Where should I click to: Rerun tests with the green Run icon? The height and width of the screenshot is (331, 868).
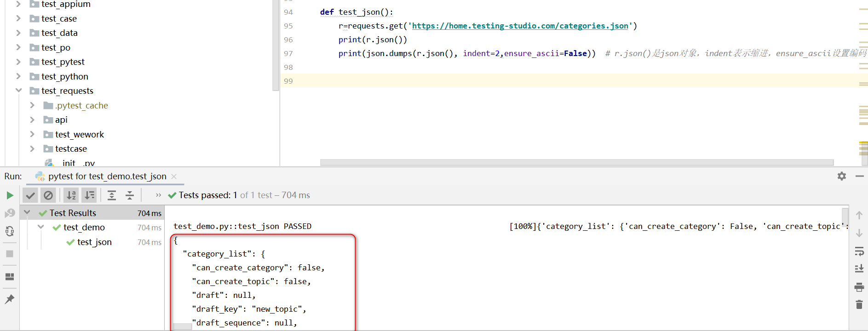click(x=10, y=195)
